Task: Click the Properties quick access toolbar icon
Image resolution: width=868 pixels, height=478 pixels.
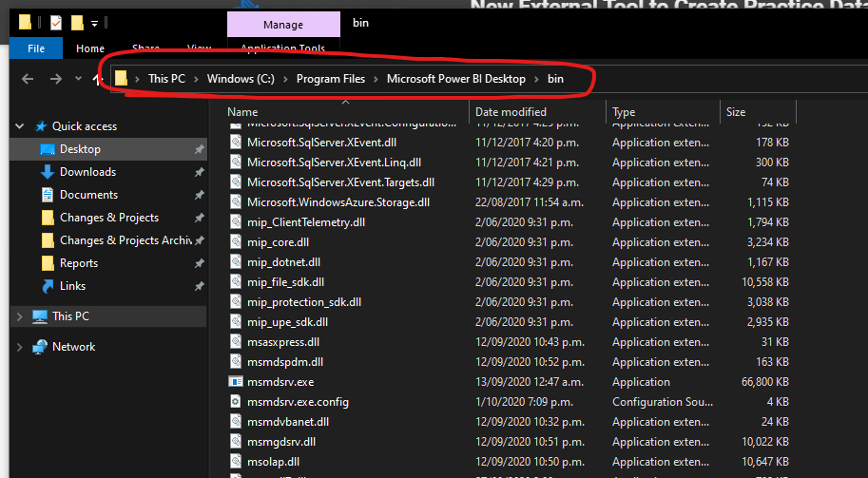Action: tap(55, 23)
